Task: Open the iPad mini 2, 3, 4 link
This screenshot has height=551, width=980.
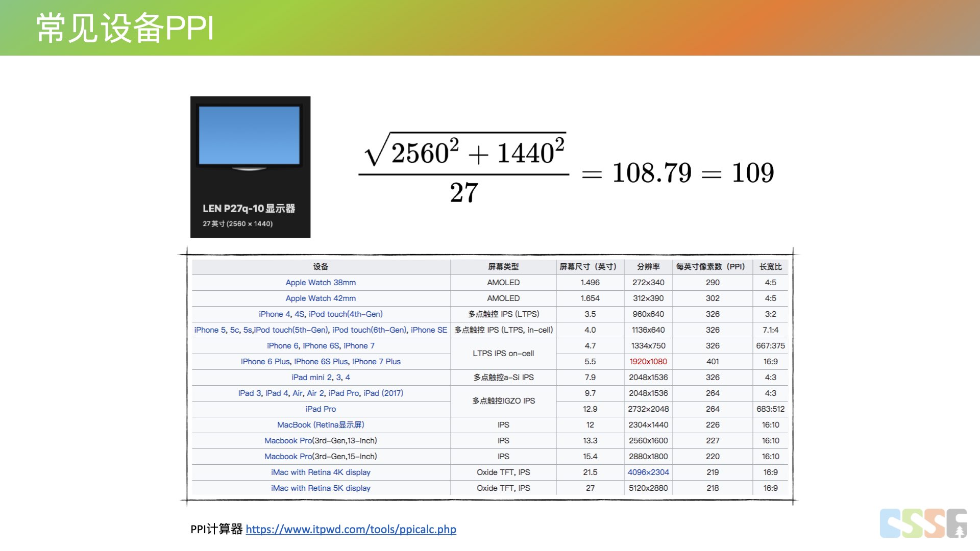Action: pos(321,378)
